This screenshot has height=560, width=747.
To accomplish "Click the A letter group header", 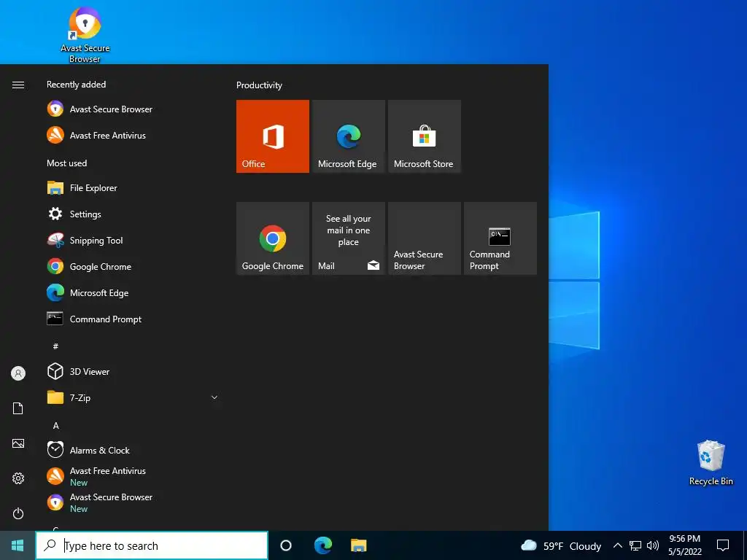I will [x=55, y=425].
